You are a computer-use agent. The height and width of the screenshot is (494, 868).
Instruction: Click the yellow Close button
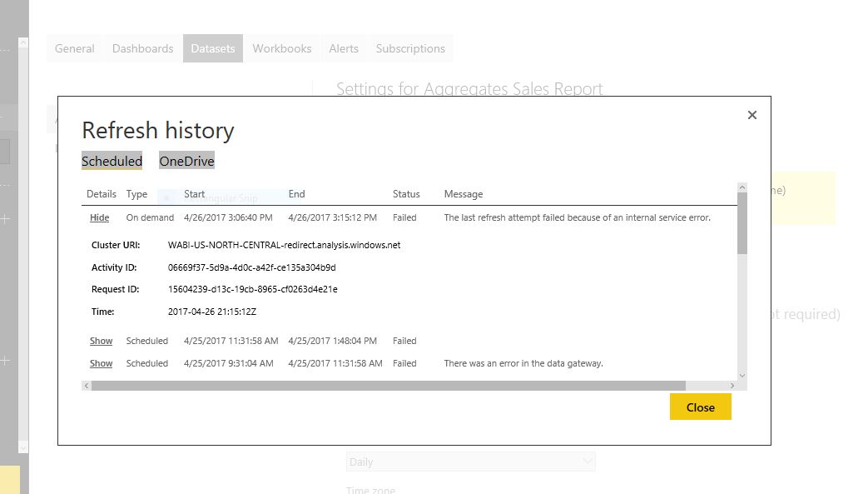coord(700,407)
